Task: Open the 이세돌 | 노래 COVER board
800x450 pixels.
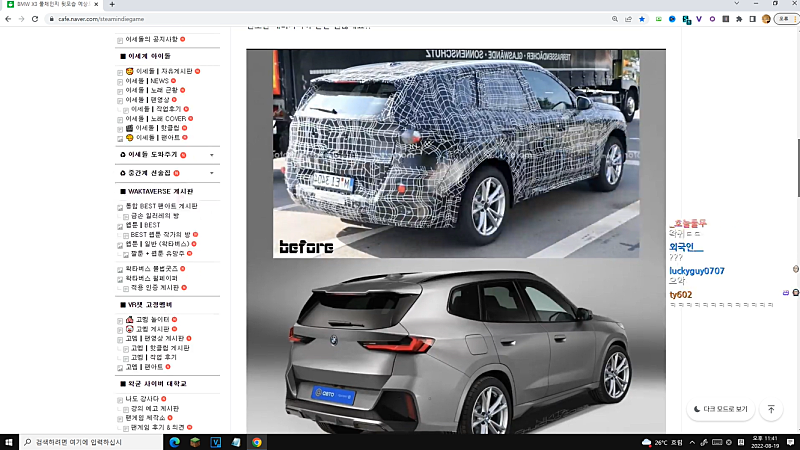Action: pyautogui.click(x=156, y=118)
